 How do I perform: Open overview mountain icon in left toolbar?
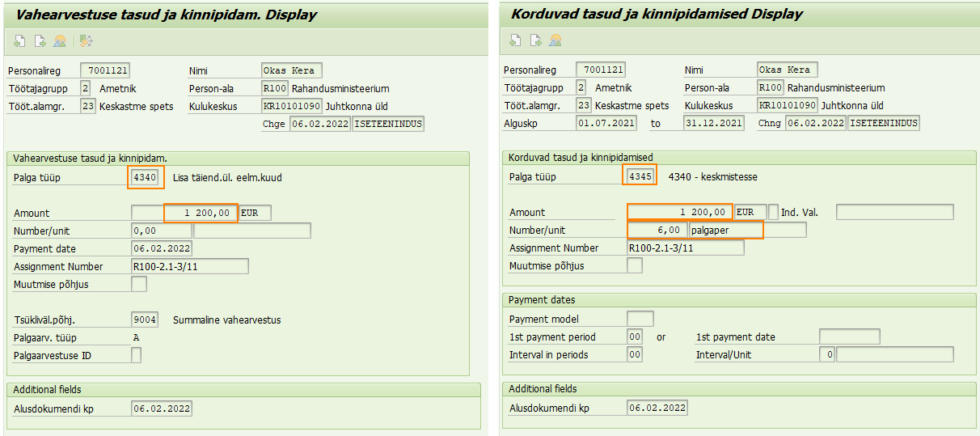[59, 40]
